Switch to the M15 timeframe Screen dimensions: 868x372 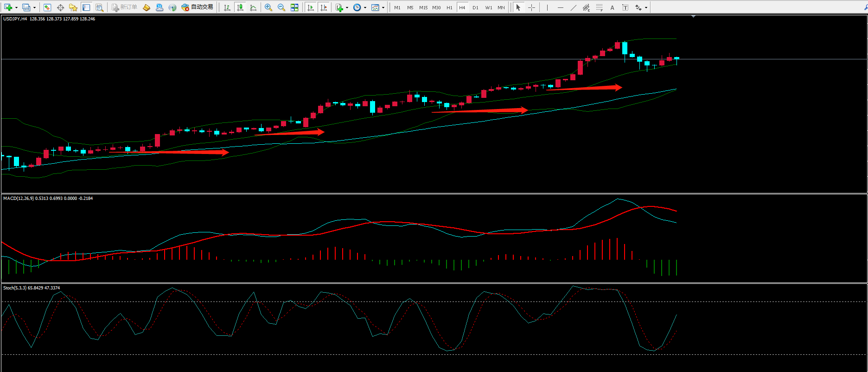[423, 7]
